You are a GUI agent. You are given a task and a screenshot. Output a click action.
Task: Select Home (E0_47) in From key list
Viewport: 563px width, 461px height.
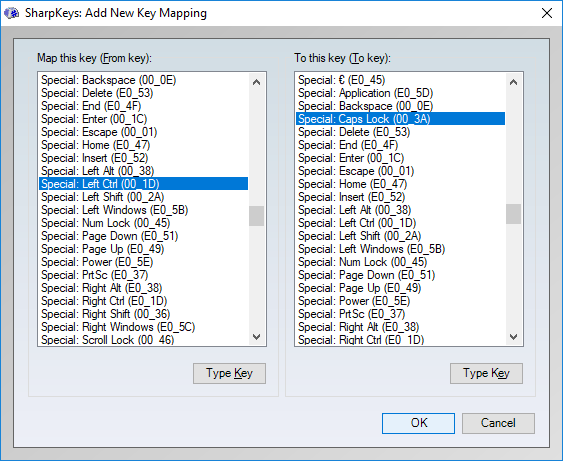pos(143,145)
